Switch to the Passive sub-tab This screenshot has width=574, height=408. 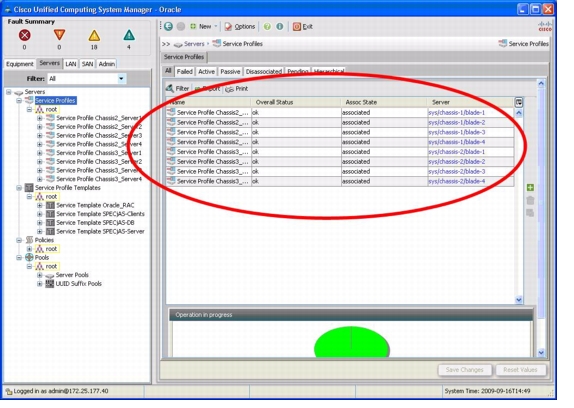[230, 72]
